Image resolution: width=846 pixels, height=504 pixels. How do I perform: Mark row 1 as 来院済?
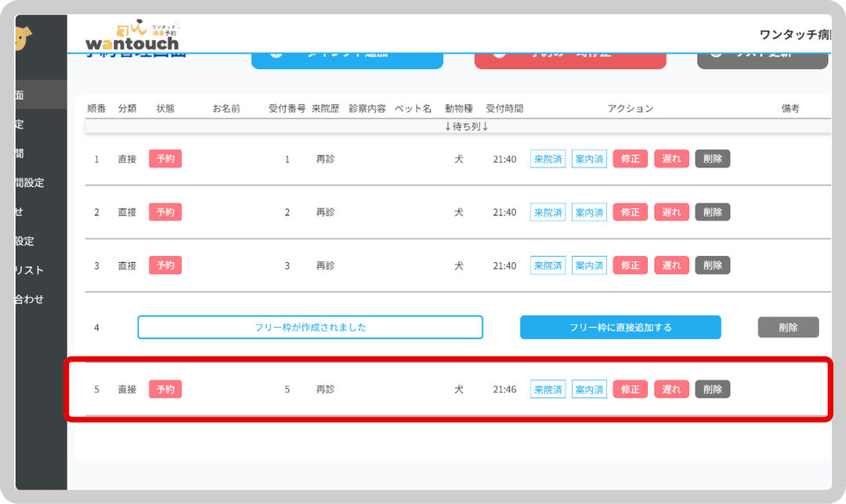coord(548,159)
